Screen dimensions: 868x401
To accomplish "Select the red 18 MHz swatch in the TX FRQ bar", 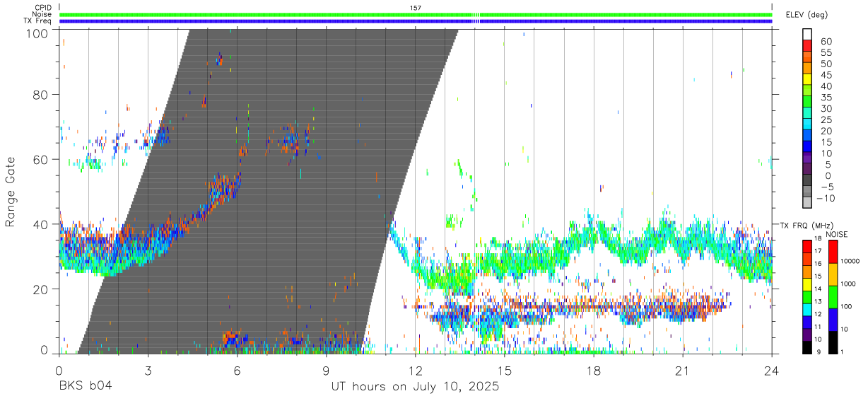I will (x=807, y=245).
